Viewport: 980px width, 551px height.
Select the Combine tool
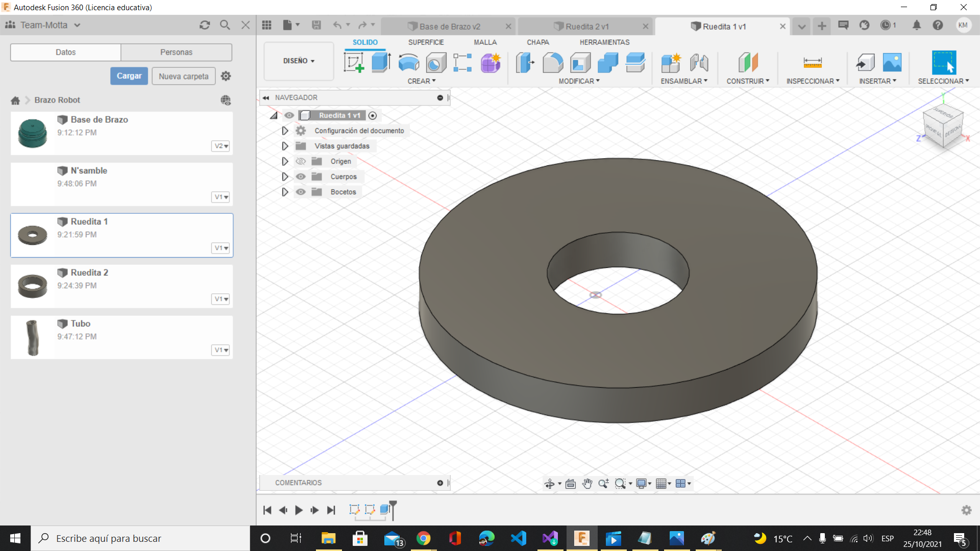click(x=607, y=63)
